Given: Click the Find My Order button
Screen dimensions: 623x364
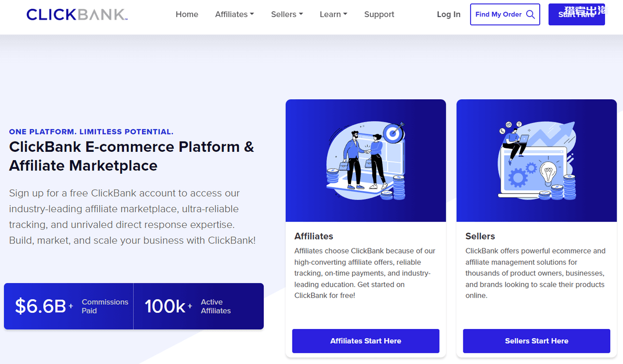Looking at the screenshot, I should pos(505,15).
